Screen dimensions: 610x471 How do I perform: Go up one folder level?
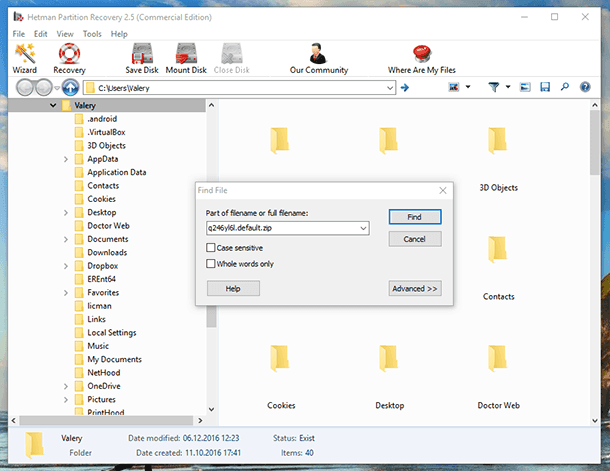70,88
